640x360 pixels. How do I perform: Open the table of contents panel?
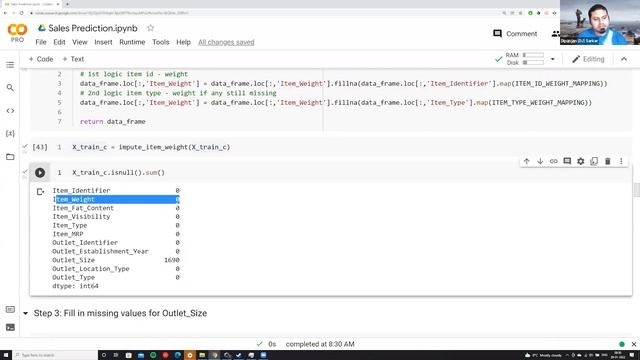click(10, 65)
